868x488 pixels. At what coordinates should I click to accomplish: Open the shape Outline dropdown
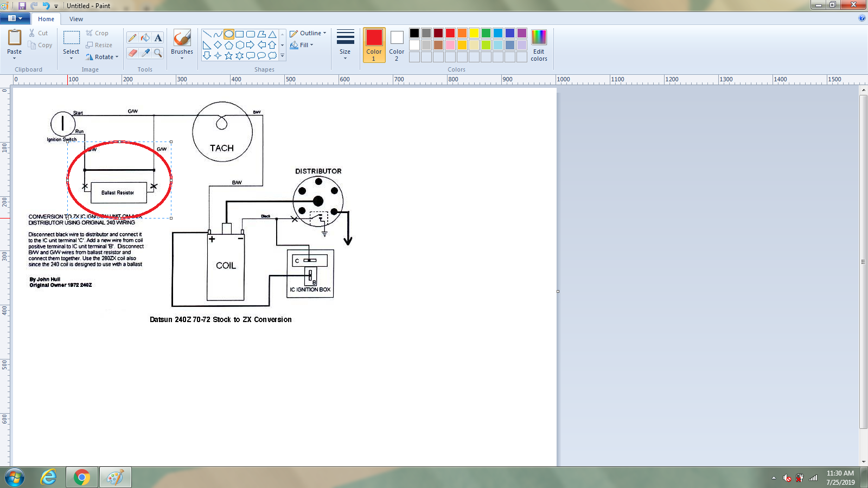tap(308, 33)
